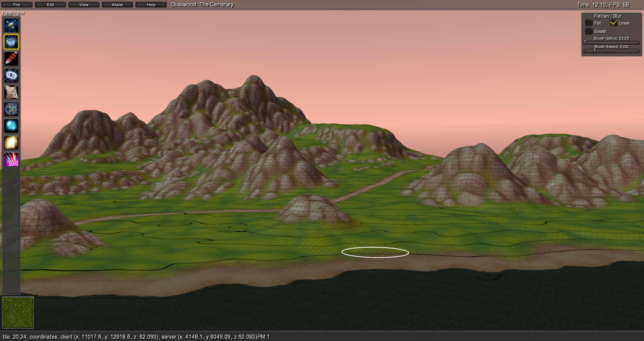Click the purple meteor streaks icon

click(11, 159)
